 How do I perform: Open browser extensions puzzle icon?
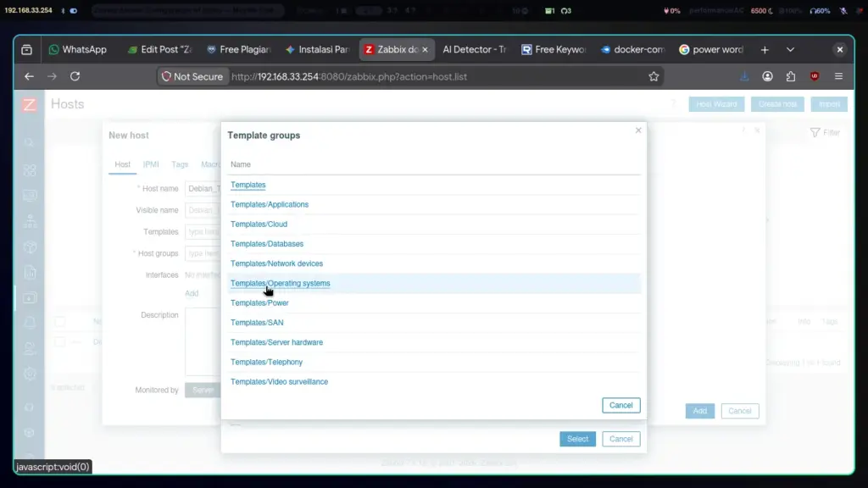click(x=791, y=76)
